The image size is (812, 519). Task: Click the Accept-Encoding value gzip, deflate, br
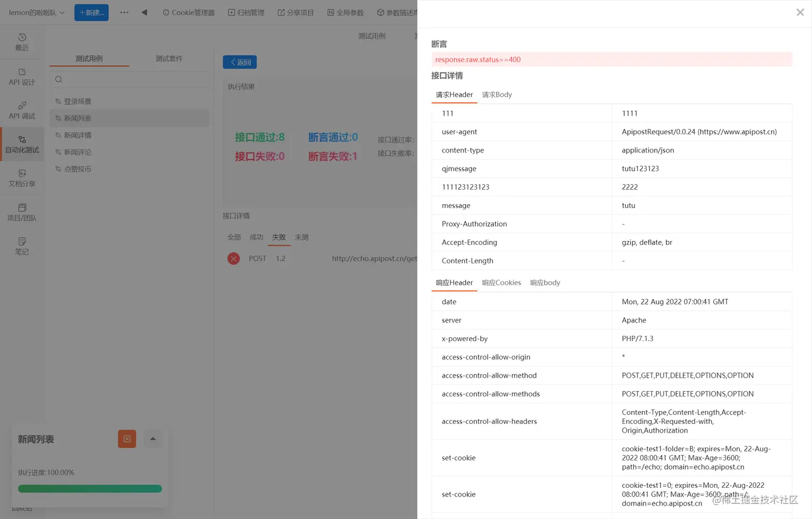[x=647, y=242]
